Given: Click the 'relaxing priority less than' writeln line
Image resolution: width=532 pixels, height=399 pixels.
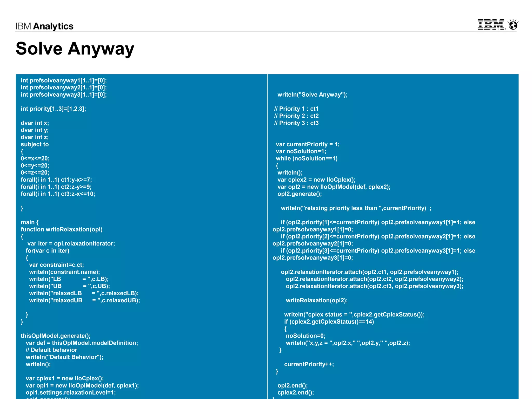Looking at the screenshot, I should click(356, 208).
